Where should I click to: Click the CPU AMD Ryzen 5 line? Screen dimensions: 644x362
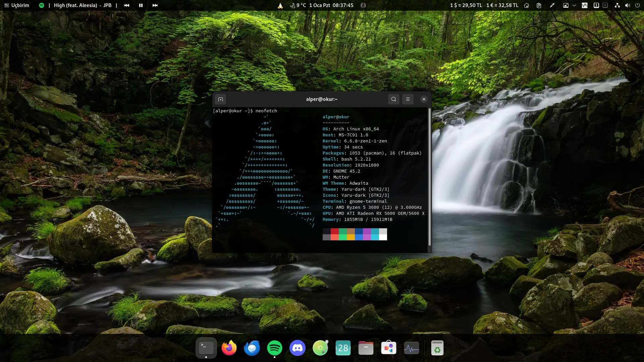click(372, 207)
